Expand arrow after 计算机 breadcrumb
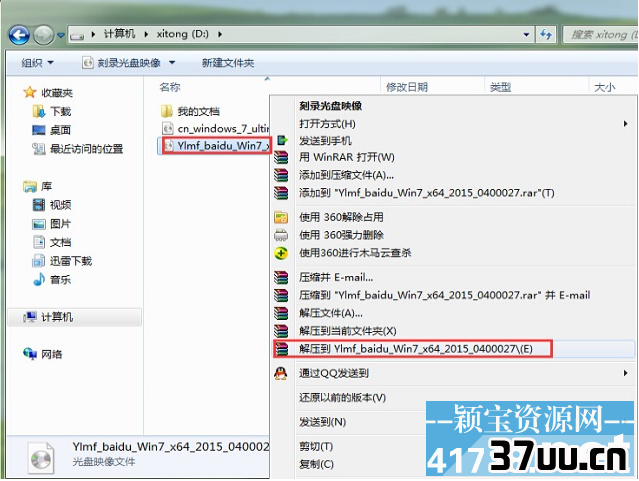Screen dimensions: 639x481 (x=146, y=34)
